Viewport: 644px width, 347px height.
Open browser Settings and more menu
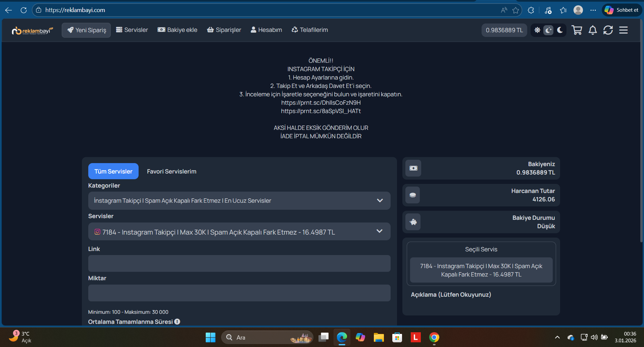(x=593, y=10)
